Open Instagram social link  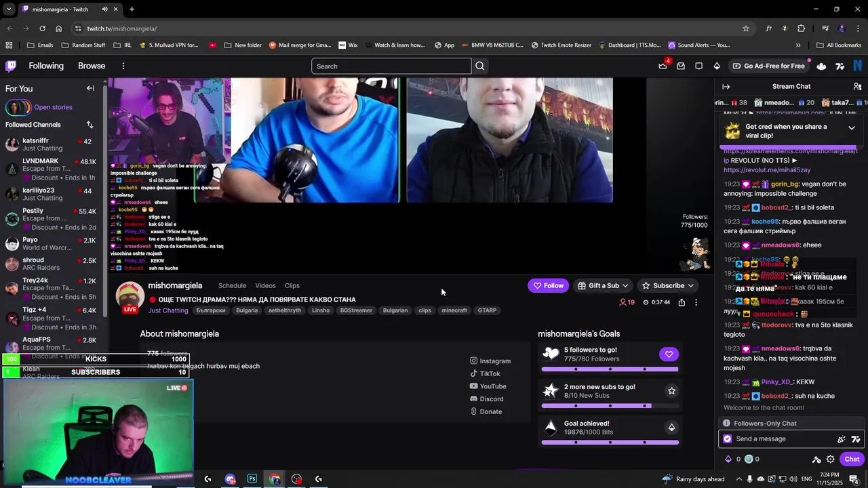point(490,361)
